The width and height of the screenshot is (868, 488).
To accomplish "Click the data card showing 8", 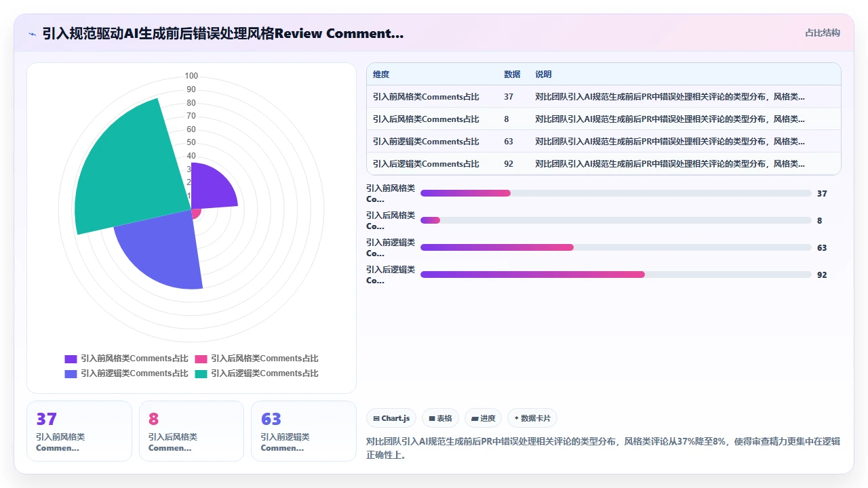I will (x=191, y=431).
